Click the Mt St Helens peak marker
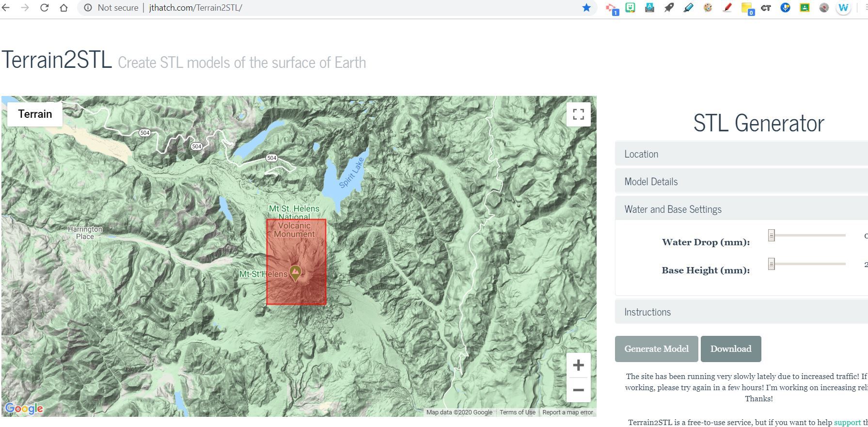868x427 pixels. [295, 273]
